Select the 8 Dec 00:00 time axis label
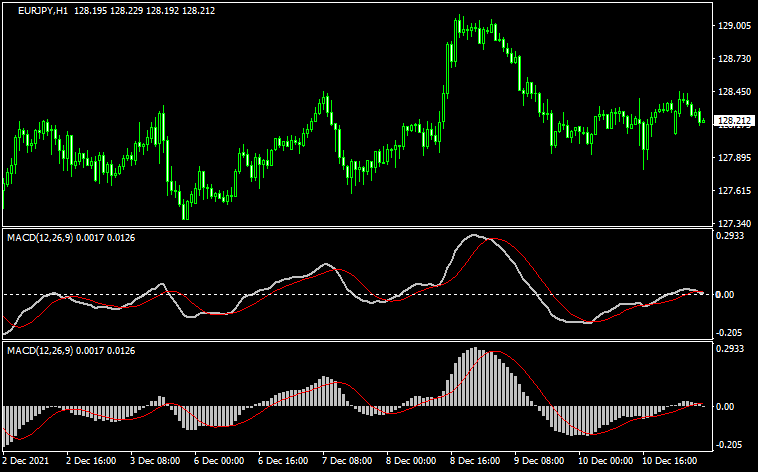The height and width of the screenshot is (472, 758). pyautogui.click(x=411, y=461)
